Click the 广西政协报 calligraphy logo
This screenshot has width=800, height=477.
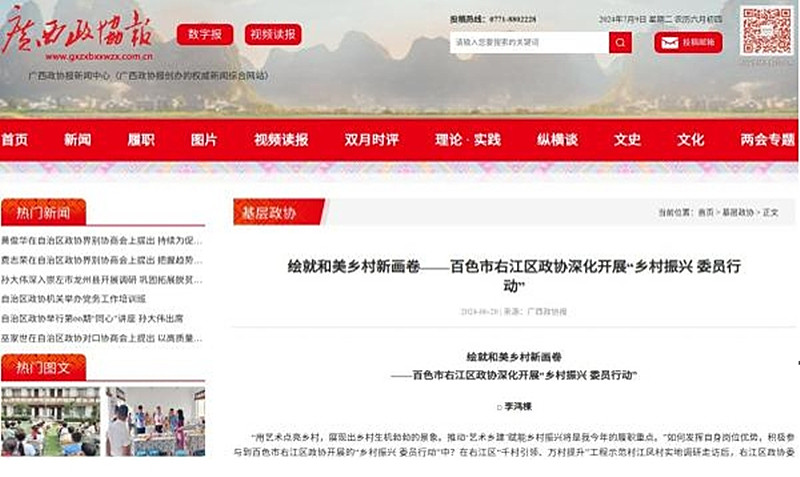tap(78, 31)
